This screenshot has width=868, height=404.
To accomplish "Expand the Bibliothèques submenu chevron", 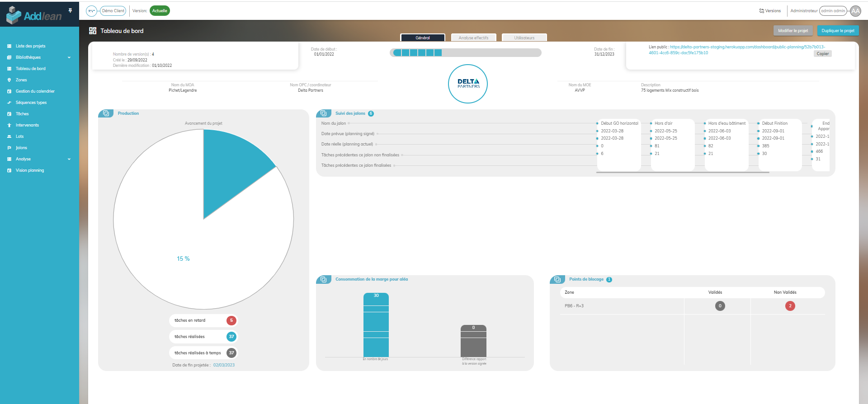I will pos(69,57).
